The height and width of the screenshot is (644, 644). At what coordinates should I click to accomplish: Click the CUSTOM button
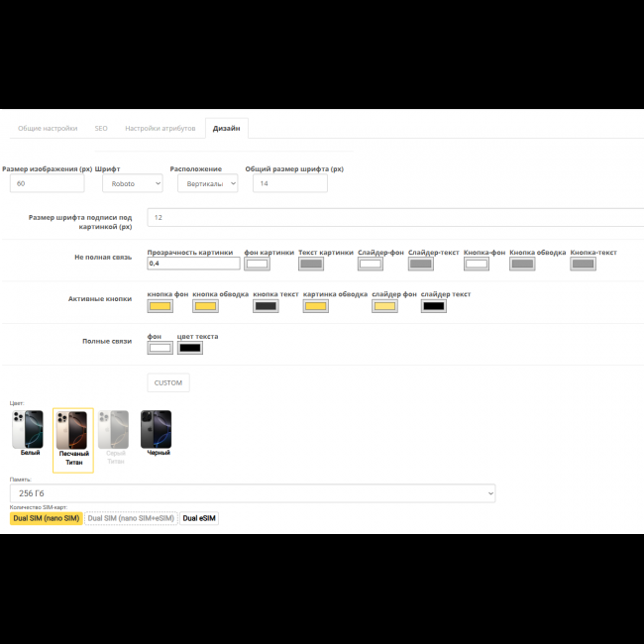pyautogui.click(x=167, y=382)
